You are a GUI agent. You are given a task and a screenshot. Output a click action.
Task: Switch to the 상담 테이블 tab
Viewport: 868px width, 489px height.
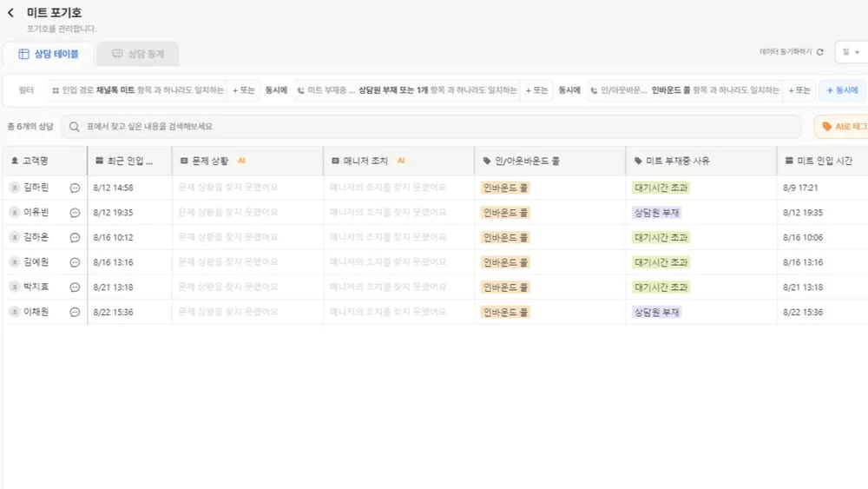pyautogui.click(x=49, y=54)
